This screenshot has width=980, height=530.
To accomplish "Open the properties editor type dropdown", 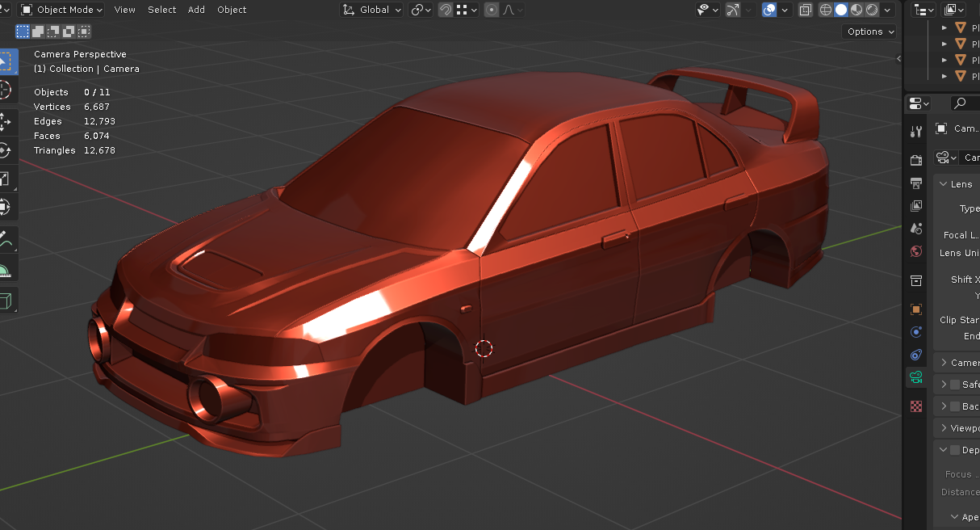I will pos(919,103).
